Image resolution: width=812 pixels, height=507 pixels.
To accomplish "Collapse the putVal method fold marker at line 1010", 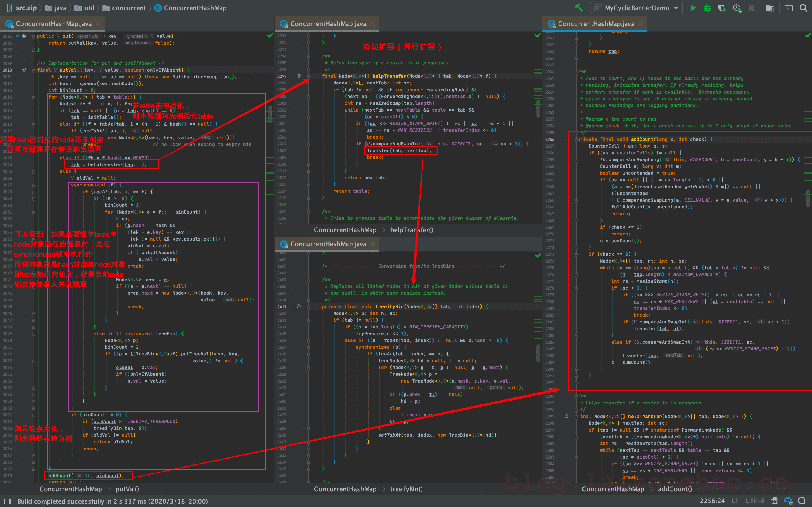I will pyautogui.click(x=34, y=70).
